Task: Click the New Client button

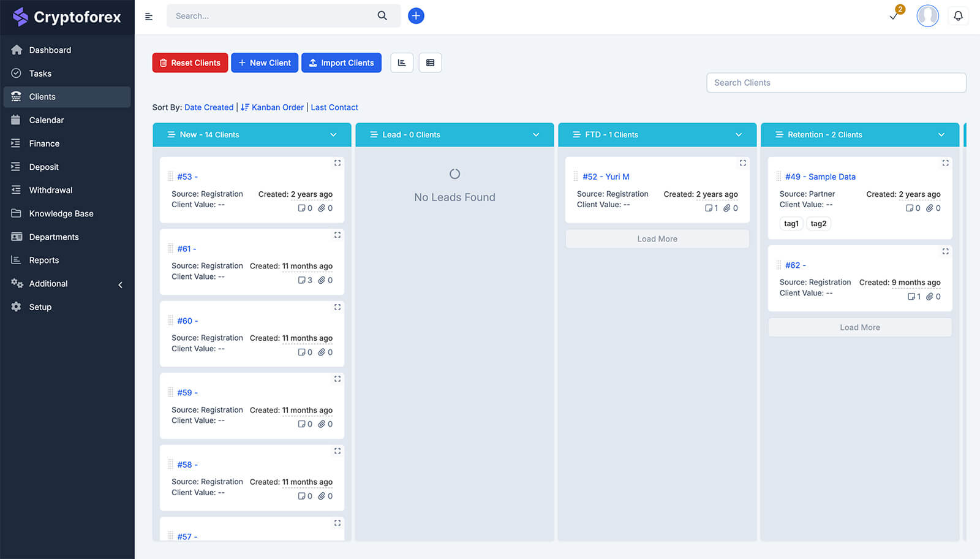Action: [265, 63]
